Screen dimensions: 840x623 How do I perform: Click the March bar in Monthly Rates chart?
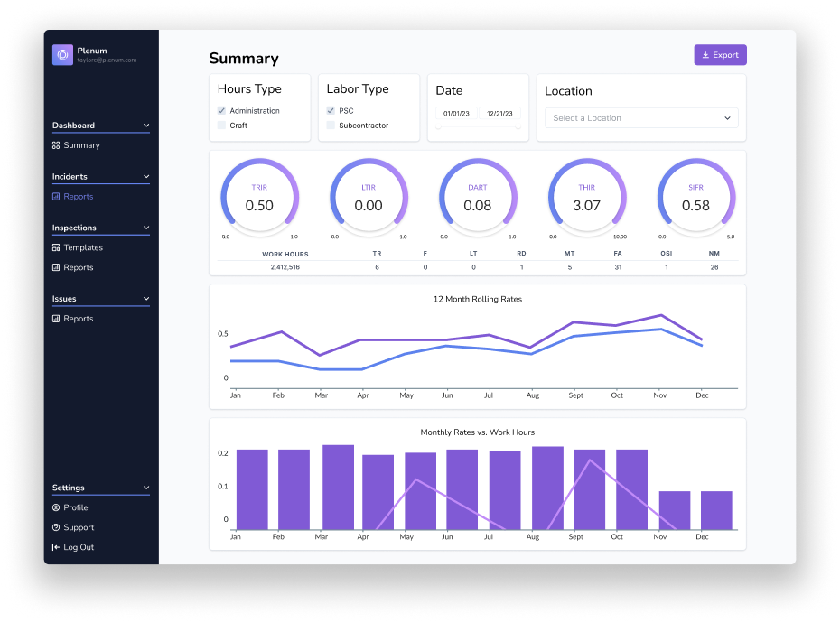pos(338,488)
